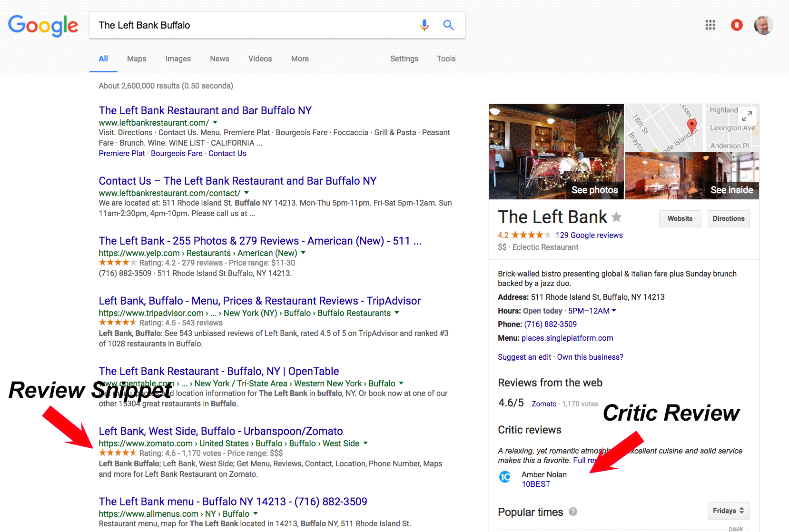This screenshot has height=532, width=789.
Task: Open the TripAdvisor Left Bank result
Action: tap(259, 301)
